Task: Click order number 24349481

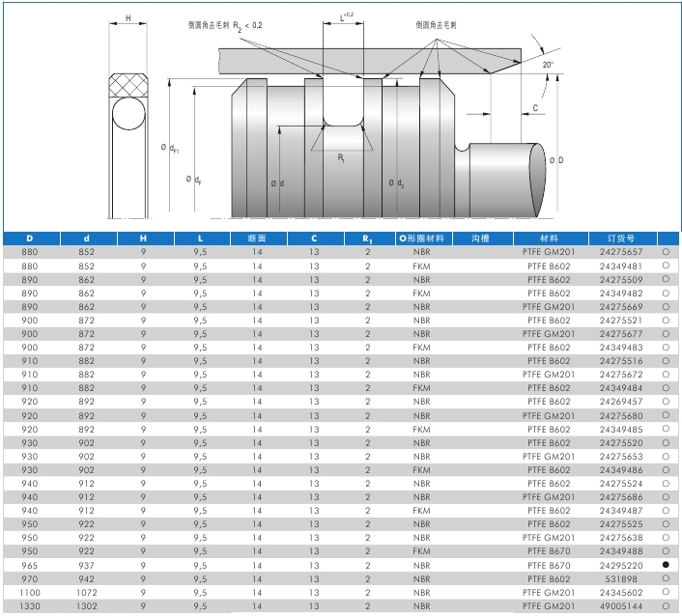Action: point(620,265)
